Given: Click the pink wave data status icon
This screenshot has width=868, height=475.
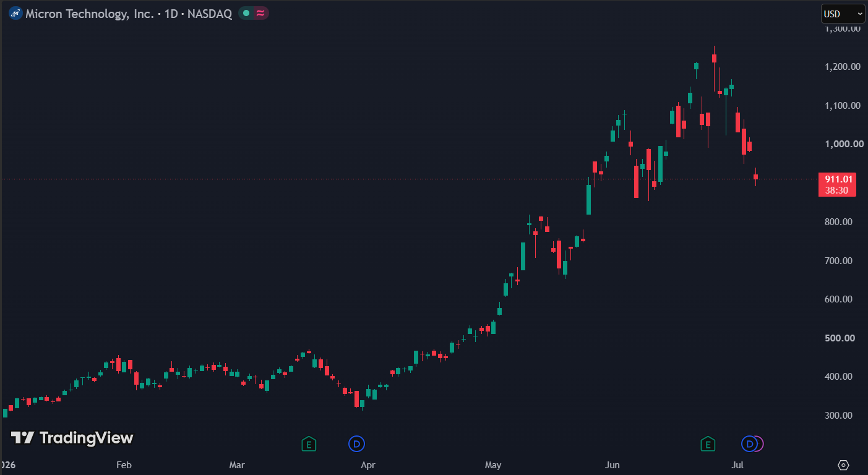Looking at the screenshot, I should click(x=260, y=13).
